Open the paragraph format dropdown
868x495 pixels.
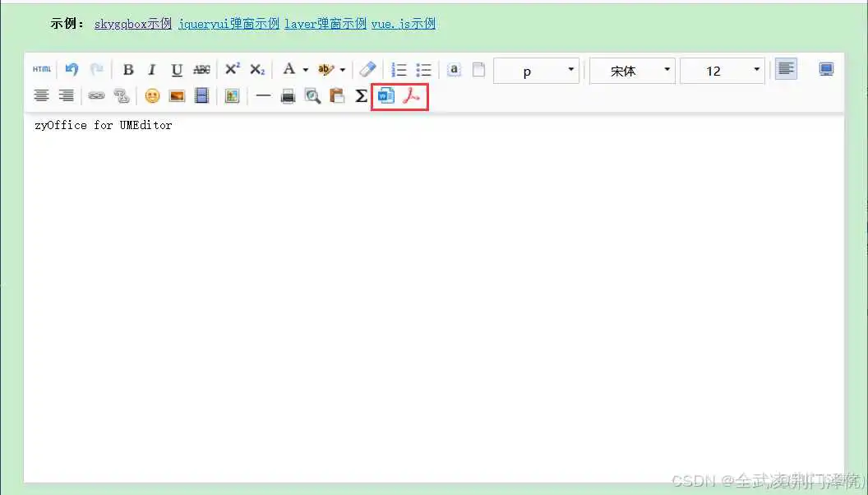[536, 71]
